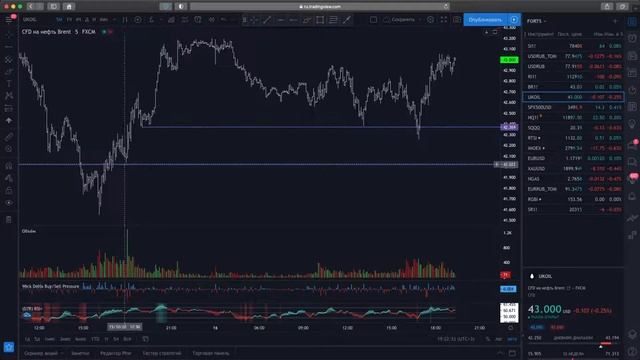This screenshot has height=360, width=640.
Task: Open the Торговая панель tab
Action: [x=211, y=353]
